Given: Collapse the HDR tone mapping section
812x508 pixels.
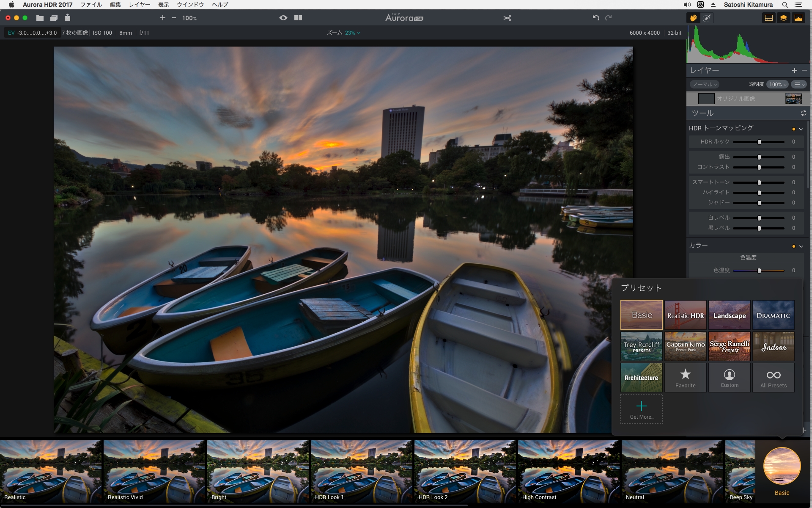Looking at the screenshot, I should coord(801,129).
